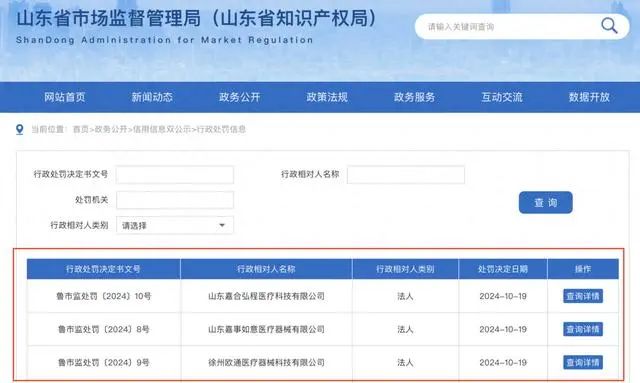The image size is (640, 383).
Task: Select cell 鲁市监处罚〔2024〕8号
Action: (x=104, y=329)
